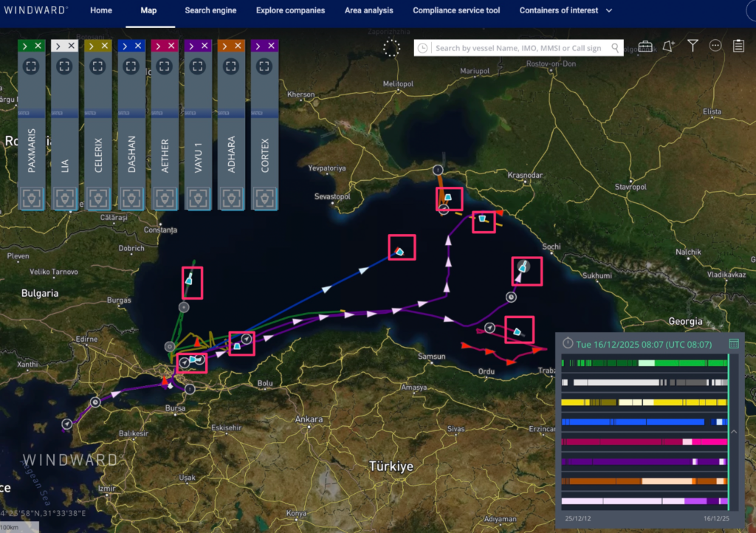This screenshot has height=533, width=756.
Task: Open the clipboard report icon
Action: click(x=738, y=47)
